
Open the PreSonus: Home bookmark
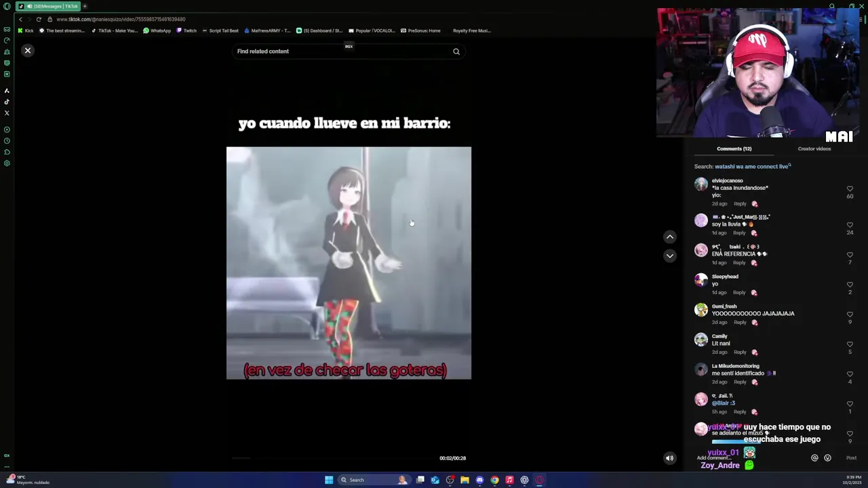click(x=420, y=30)
